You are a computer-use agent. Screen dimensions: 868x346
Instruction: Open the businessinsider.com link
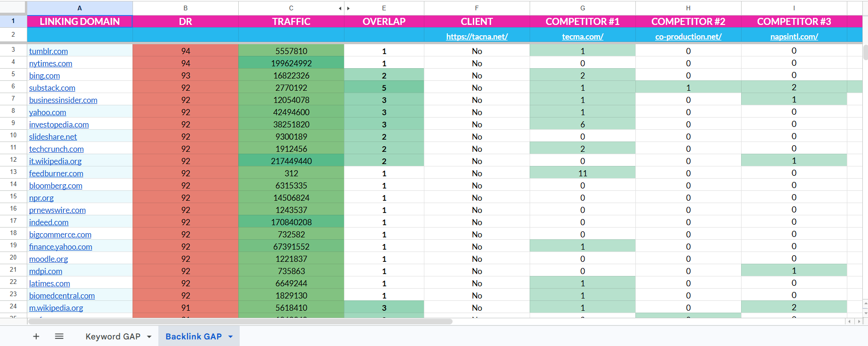63,100
